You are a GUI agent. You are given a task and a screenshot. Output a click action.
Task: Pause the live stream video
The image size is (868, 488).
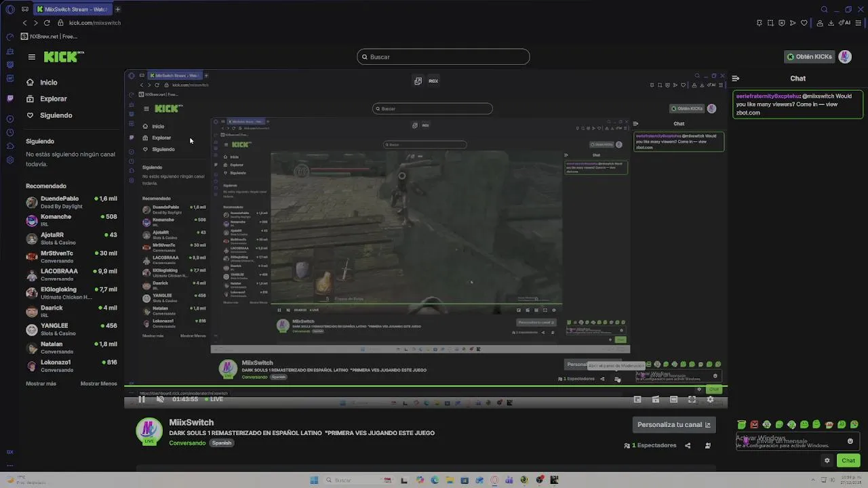pyautogui.click(x=142, y=399)
